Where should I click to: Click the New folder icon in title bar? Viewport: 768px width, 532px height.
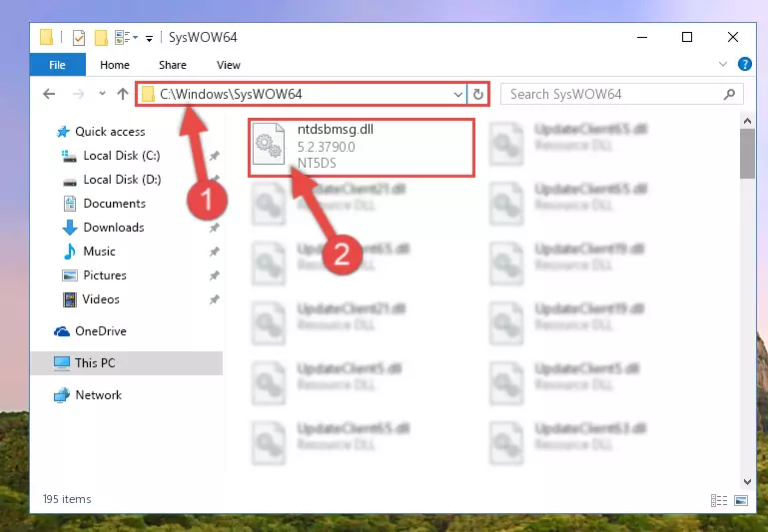tap(101, 38)
